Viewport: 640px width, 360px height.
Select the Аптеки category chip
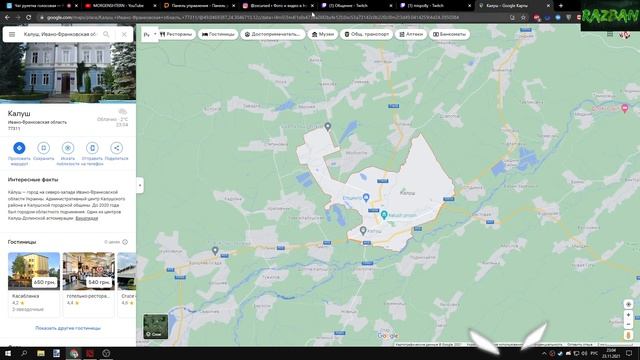411,34
